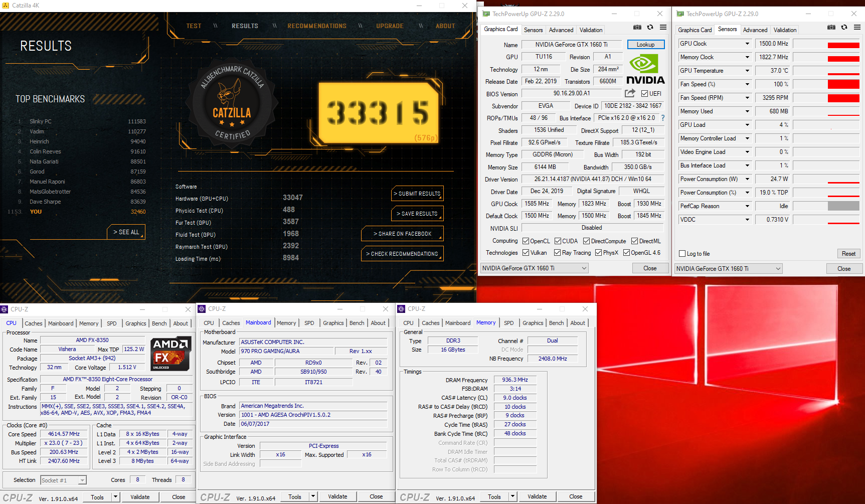Click SUBMIT RESULTS button
Viewport: 865px width, 504px height.
point(417,194)
